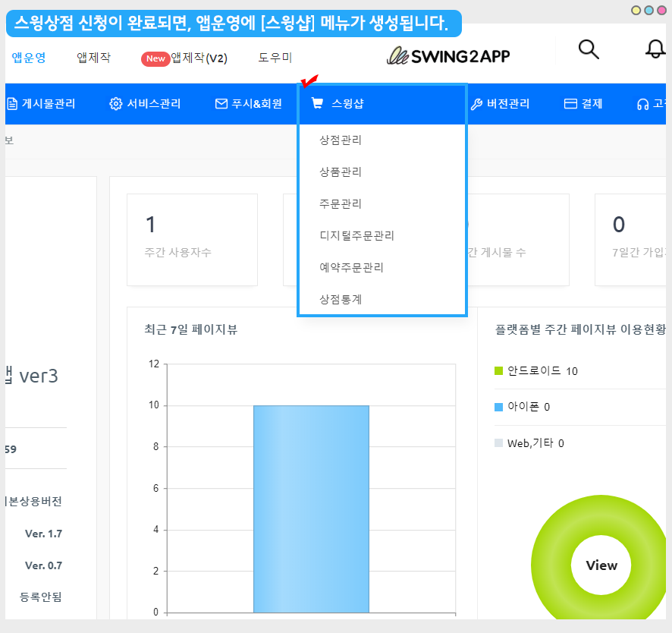Click the shopping cart icon for 스윙샵
The image size is (672, 633).
(x=317, y=104)
